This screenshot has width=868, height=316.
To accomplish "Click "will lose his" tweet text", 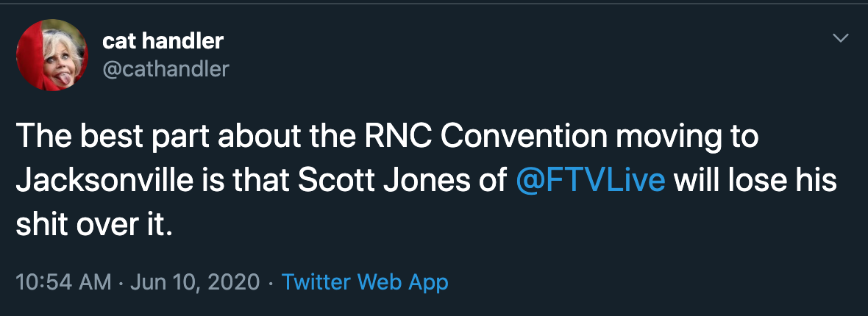I will tap(755, 182).
